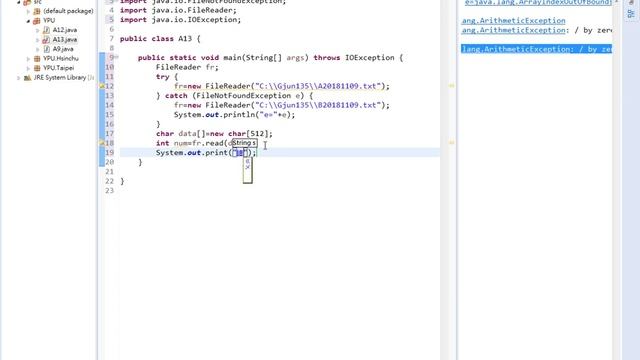The height and width of the screenshot is (360, 640).
Task: Select YPU.Taipei in the package tree
Action: (x=59, y=68)
